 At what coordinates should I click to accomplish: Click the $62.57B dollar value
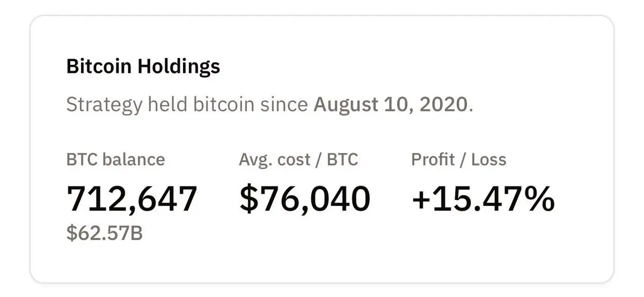[x=104, y=234]
